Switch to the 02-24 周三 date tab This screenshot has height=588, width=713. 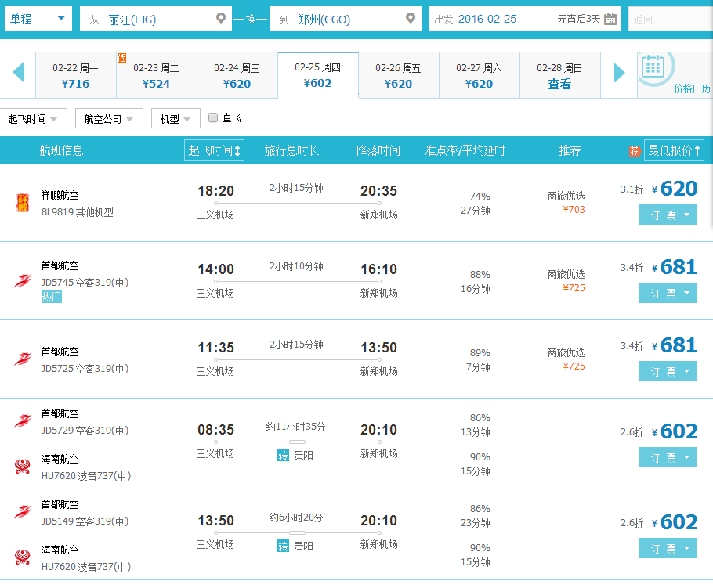click(237, 74)
